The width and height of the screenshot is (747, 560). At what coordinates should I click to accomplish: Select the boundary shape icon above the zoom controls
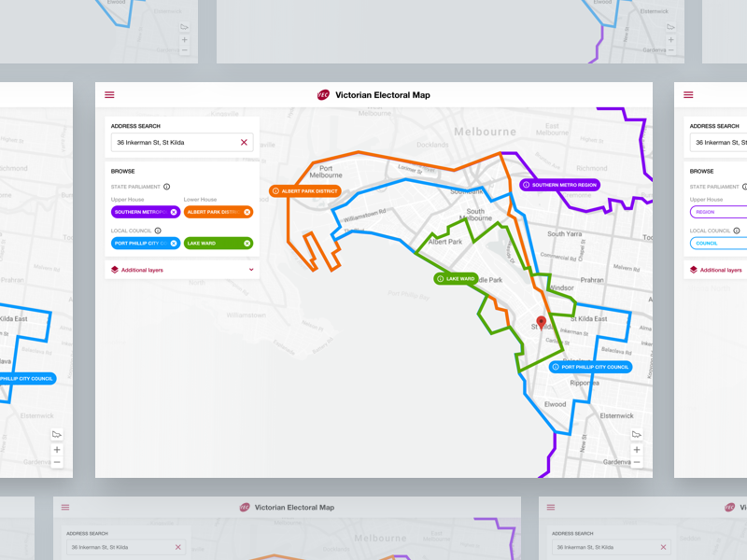click(x=636, y=433)
